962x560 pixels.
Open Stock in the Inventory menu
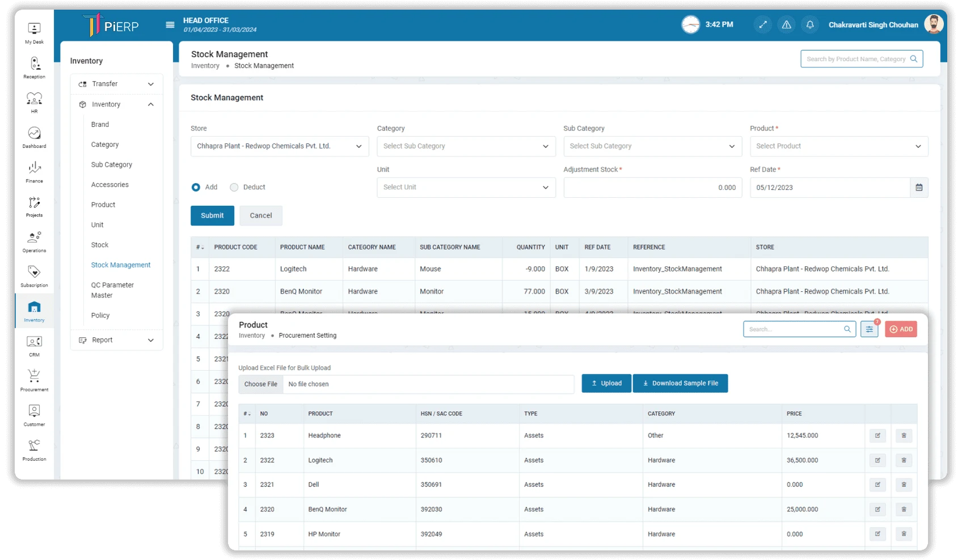(100, 245)
